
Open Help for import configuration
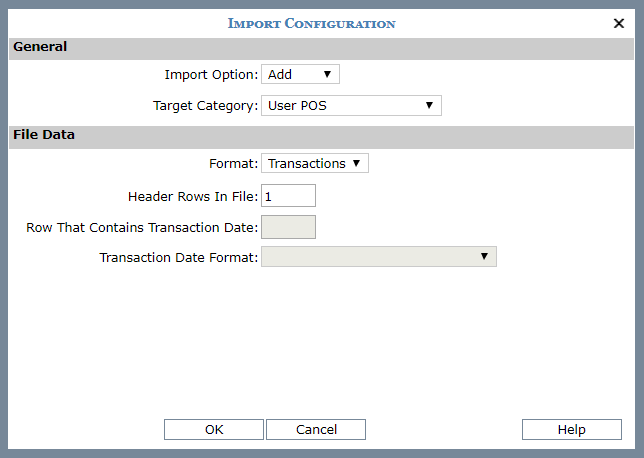click(x=571, y=429)
